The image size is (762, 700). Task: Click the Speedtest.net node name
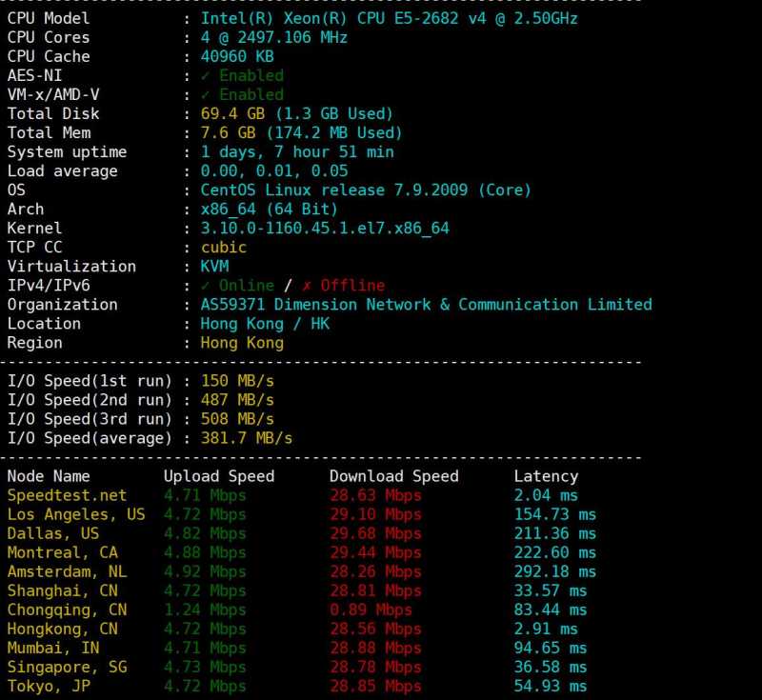pyautogui.click(x=67, y=494)
